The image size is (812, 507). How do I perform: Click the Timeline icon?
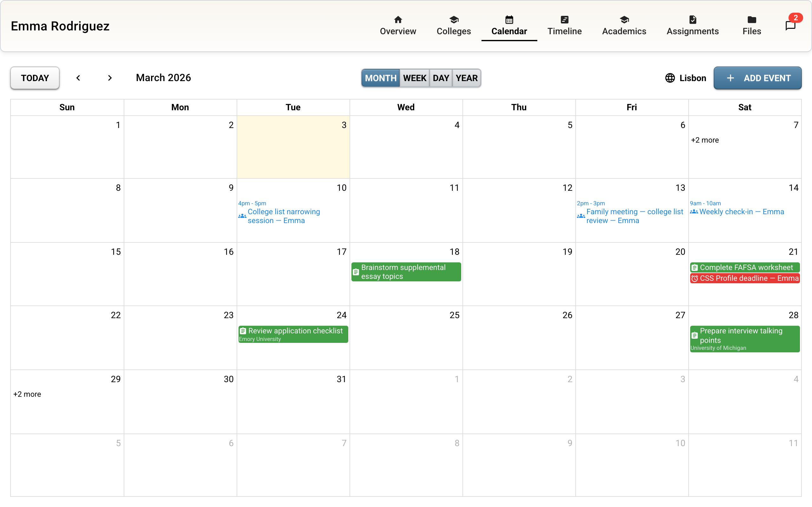tap(564, 20)
